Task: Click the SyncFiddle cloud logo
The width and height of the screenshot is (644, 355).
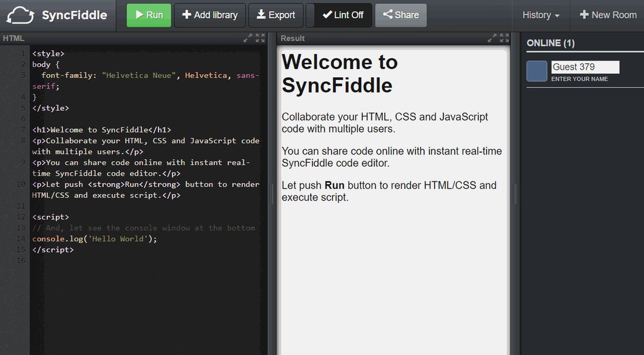Action: [x=21, y=15]
